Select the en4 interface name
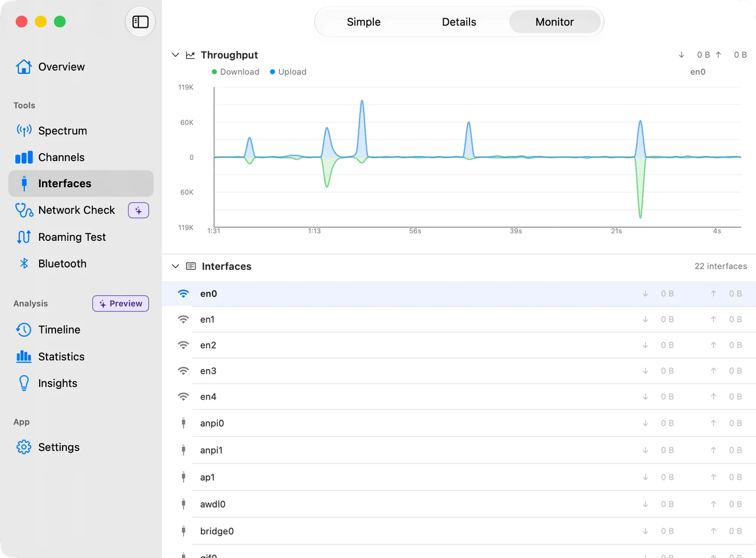 point(208,397)
